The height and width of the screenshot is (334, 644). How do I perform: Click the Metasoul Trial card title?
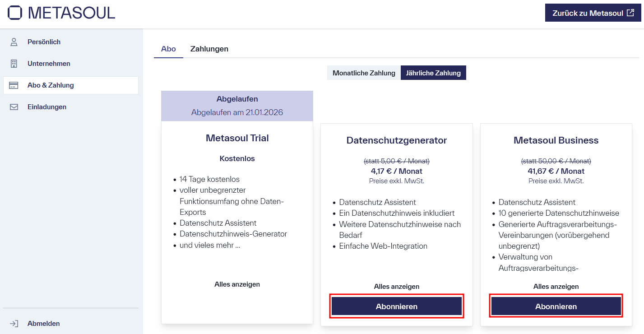(x=237, y=138)
